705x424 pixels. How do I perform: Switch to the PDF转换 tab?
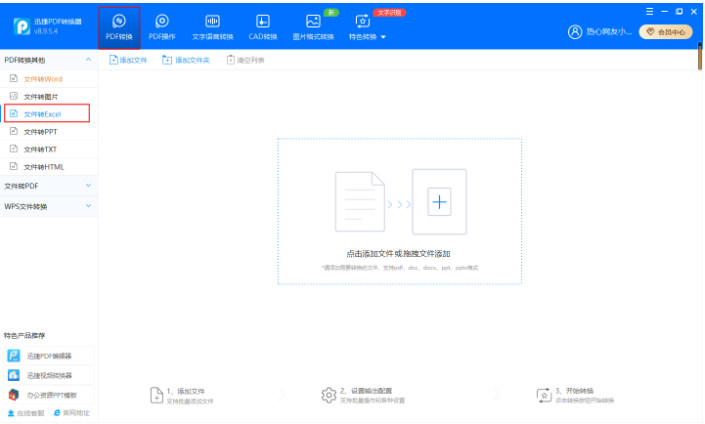tap(119, 27)
